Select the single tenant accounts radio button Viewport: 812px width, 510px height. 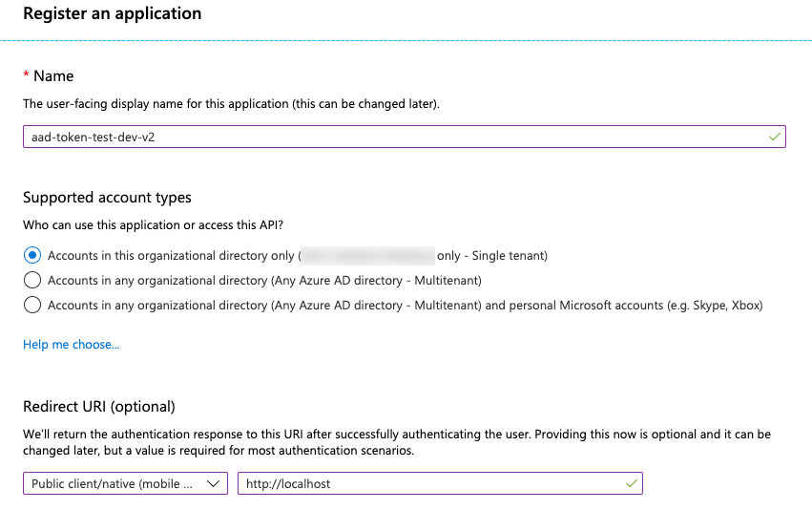click(x=32, y=256)
